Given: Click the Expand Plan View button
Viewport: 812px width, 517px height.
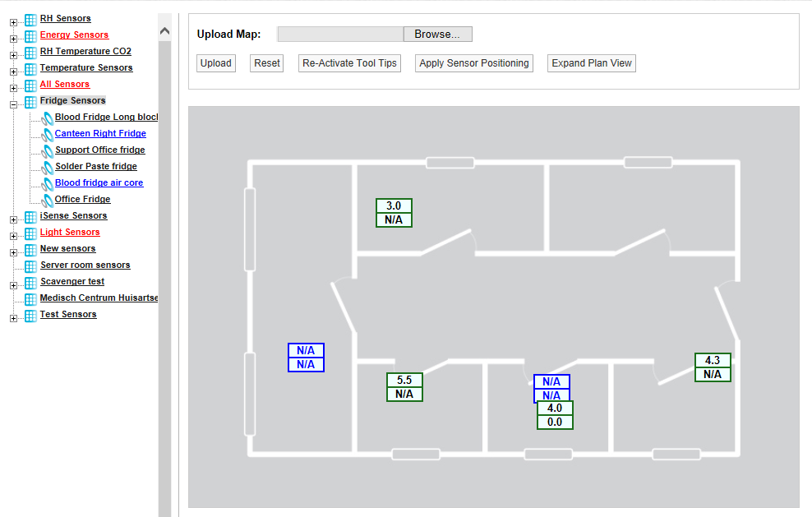Looking at the screenshot, I should coord(592,63).
